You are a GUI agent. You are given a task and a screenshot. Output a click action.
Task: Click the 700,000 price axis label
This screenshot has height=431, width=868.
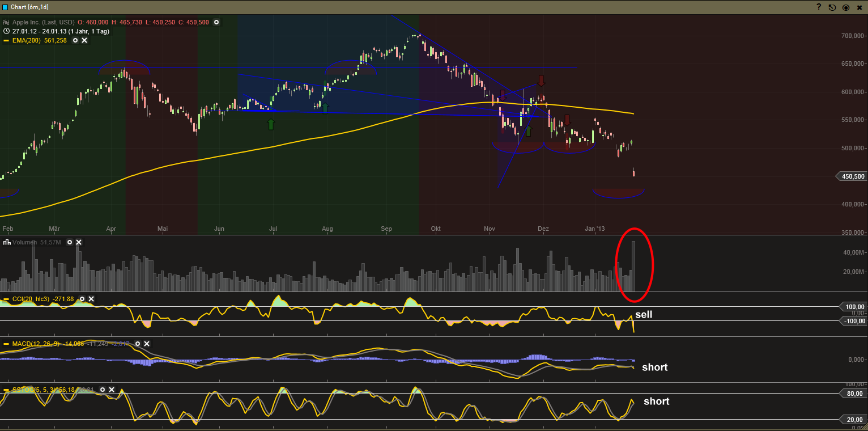point(853,36)
